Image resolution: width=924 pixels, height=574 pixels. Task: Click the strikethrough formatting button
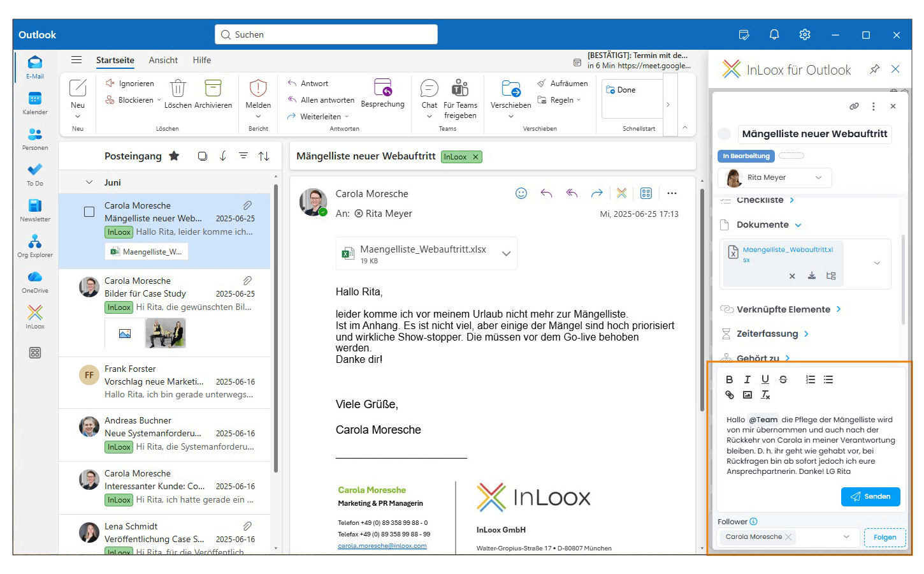pos(783,379)
